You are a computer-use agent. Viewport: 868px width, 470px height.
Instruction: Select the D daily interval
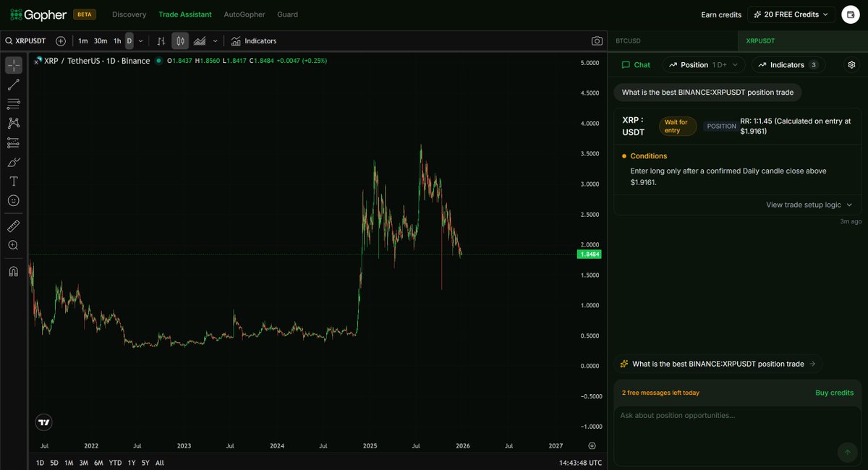point(129,41)
